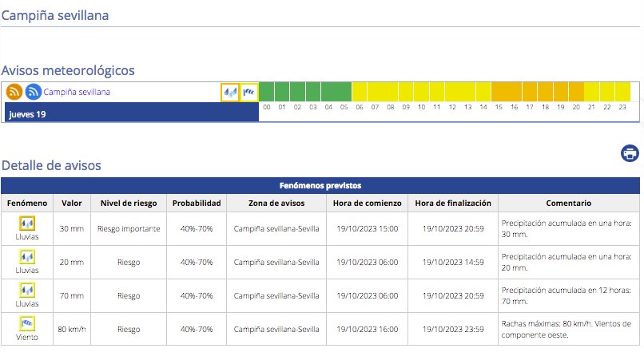Select hour 23 in the timeline
Image resolution: width=644 pixels, height=360 pixels.
click(x=622, y=91)
